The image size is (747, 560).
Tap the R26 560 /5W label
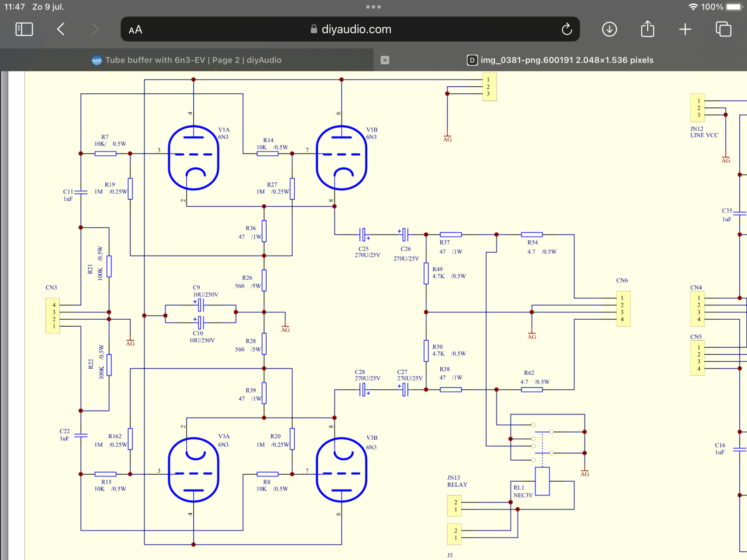(x=248, y=282)
